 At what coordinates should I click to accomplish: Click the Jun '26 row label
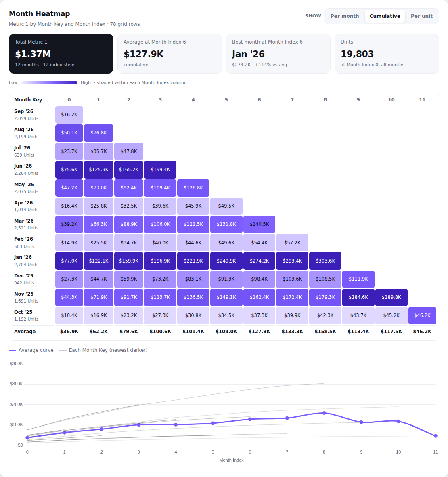coord(23,166)
